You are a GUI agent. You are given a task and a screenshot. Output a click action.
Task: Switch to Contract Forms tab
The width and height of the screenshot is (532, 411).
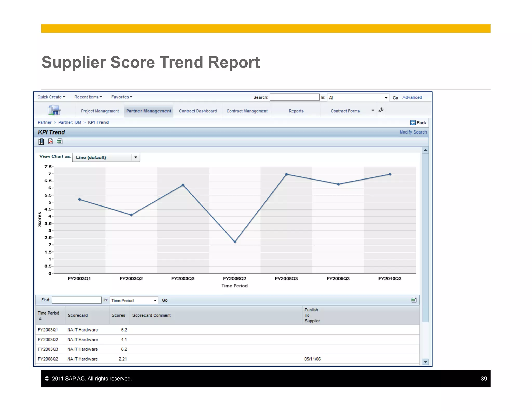(345, 111)
